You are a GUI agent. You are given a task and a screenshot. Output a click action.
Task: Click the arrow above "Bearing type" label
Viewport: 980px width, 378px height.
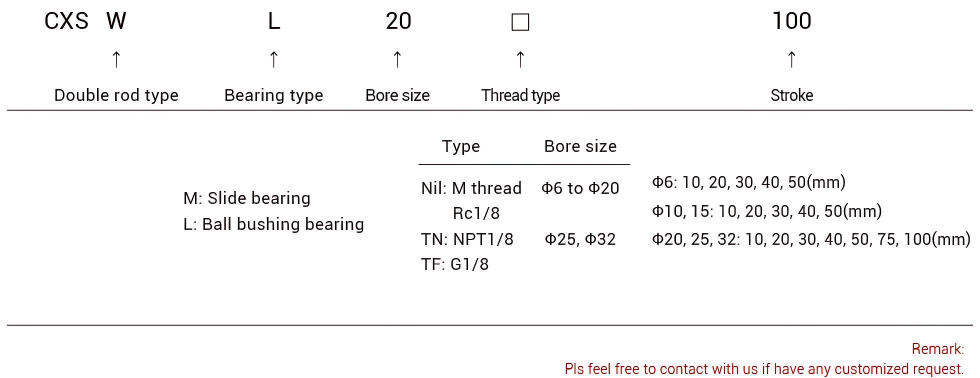(x=273, y=59)
